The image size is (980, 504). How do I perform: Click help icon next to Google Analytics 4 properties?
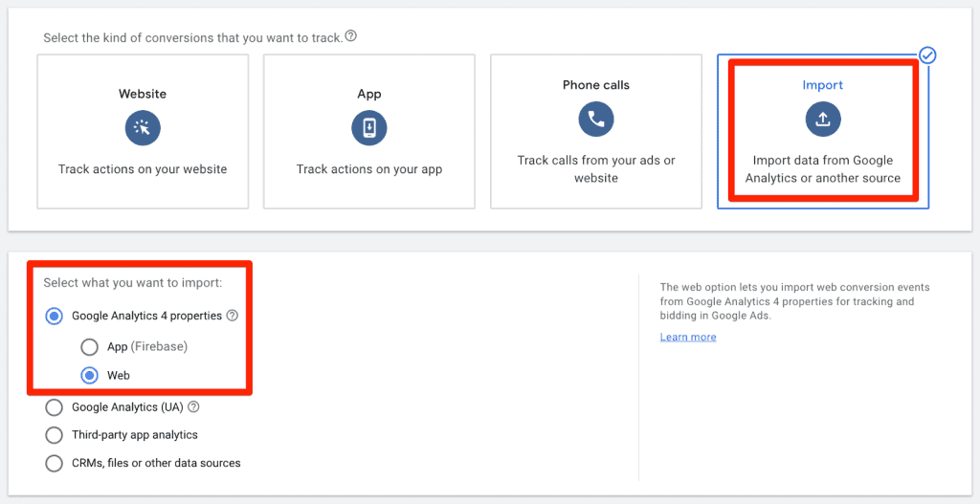pyautogui.click(x=233, y=316)
